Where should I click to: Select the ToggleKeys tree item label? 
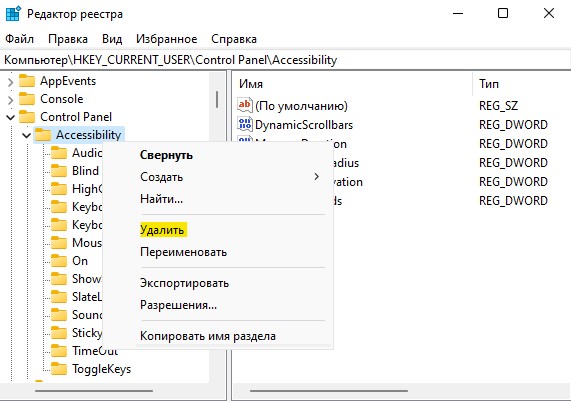[x=101, y=369]
